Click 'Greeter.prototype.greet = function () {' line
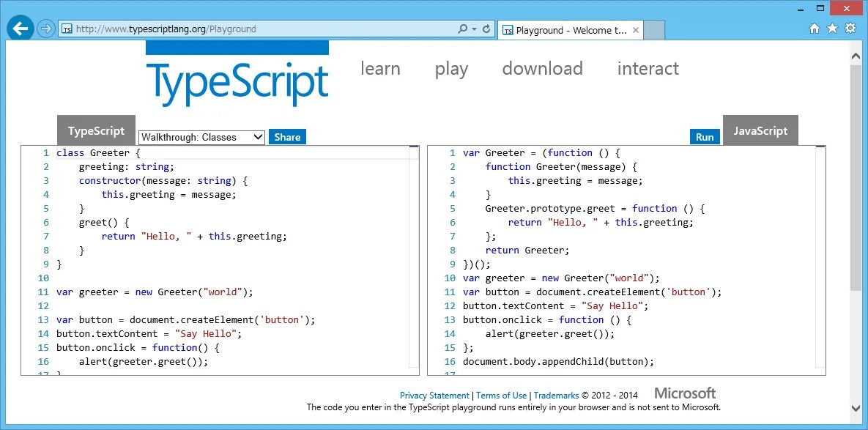The height and width of the screenshot is (430, 868). 595,209
